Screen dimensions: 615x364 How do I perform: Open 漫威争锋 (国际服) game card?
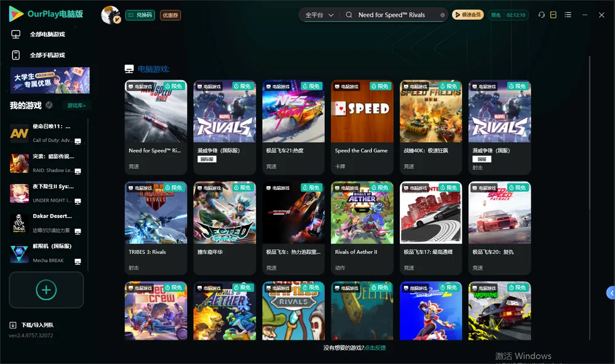coord(224,127)
